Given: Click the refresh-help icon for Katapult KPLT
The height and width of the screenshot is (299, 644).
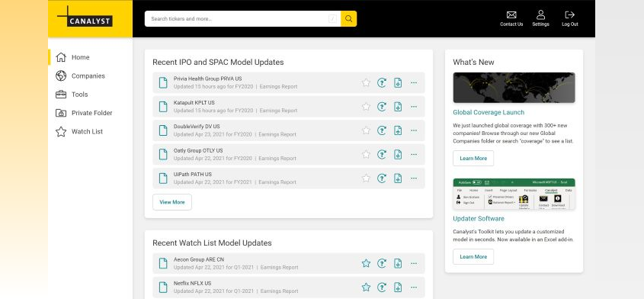Looking at the screenshot, I should click(x=382, y=107).
